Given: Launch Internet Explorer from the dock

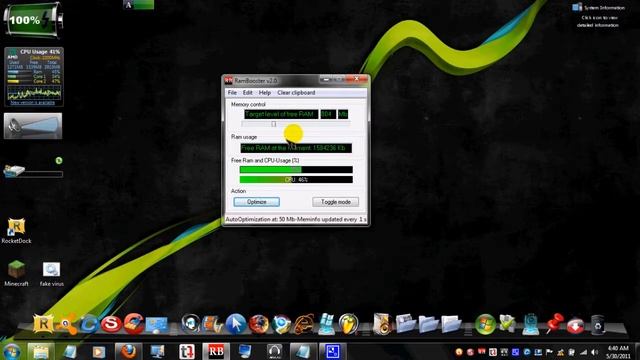Looking at the screenshot, I should pyautogui.click(x=304, y=324).
